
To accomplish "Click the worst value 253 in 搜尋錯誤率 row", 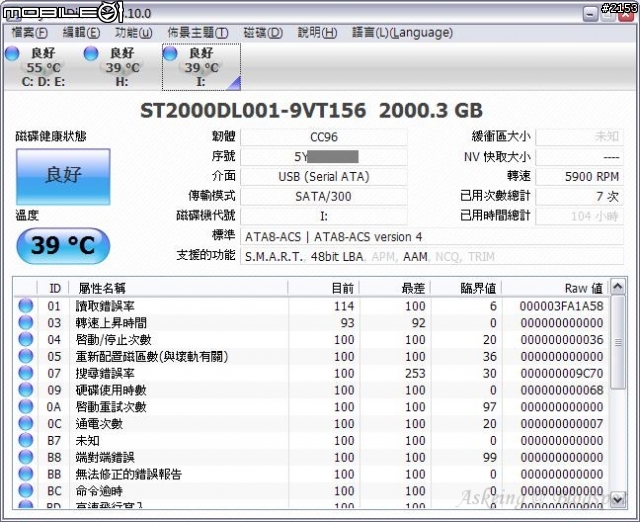I will (415, 373).
